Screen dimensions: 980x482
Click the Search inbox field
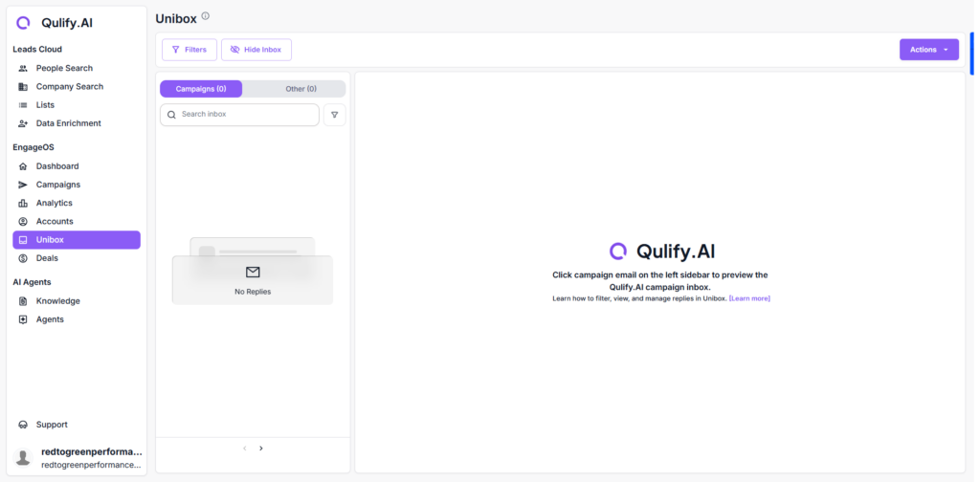click(239, 115)
